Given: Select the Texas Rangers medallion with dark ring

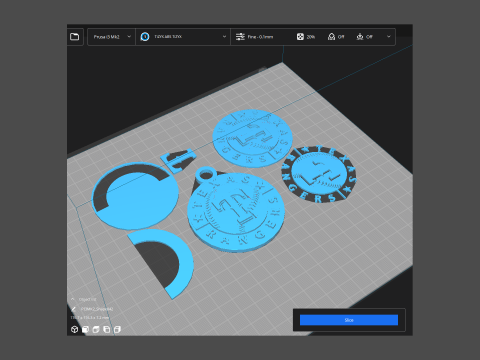Looking at the screenshot, I should click(319, 174).
